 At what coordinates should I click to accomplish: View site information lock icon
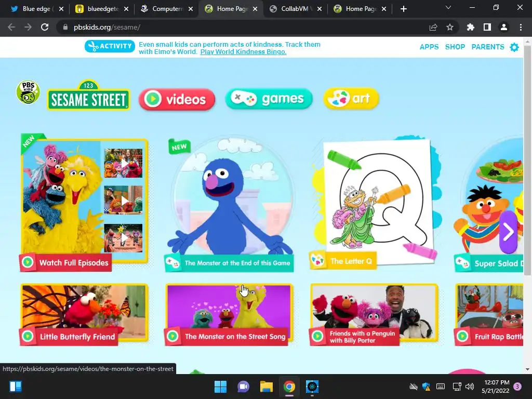click(x=65, y=27)
